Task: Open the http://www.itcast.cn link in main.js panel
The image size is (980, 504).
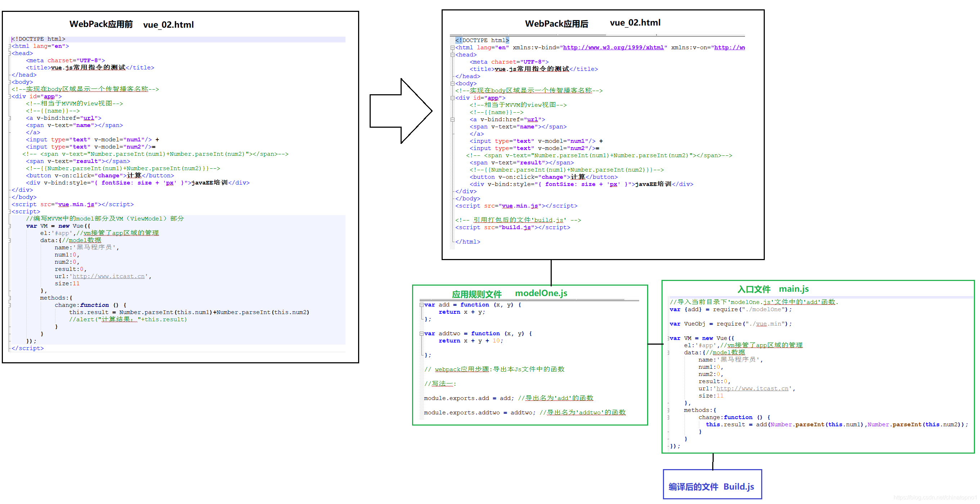Action: tap(753, 389)
